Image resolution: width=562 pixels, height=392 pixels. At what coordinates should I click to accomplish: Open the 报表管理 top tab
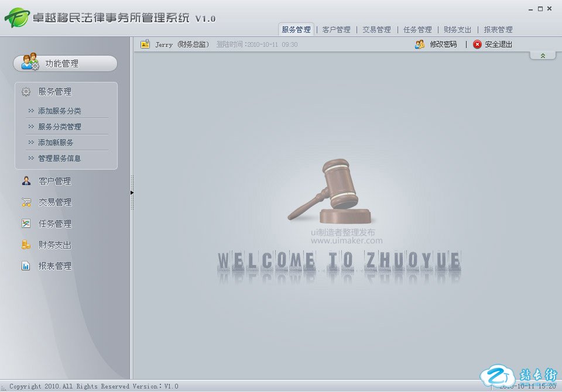pyautogui.click(x=498, y=30)
